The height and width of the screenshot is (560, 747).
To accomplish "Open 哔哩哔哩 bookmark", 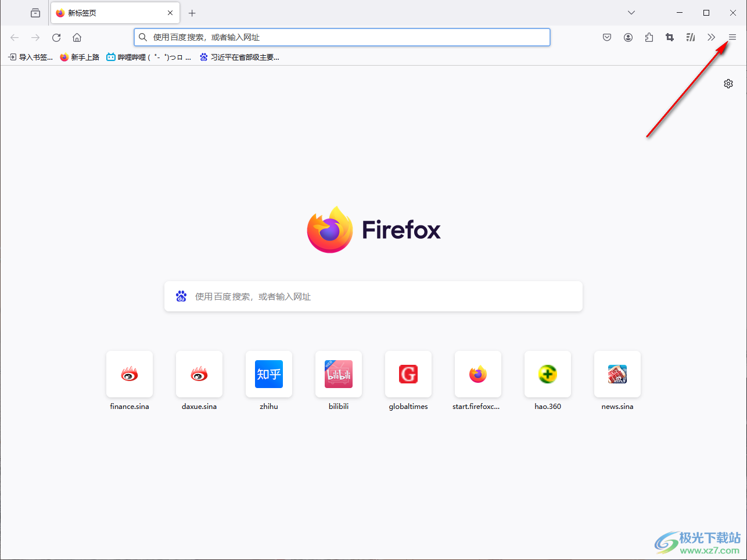I will pos(149,57).
